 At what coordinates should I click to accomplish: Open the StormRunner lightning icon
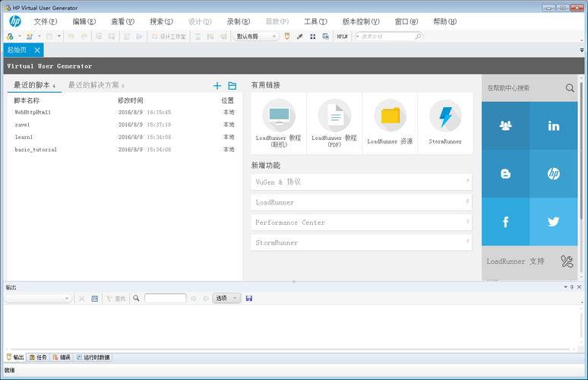pyautogui.click(x=445, y=116)
